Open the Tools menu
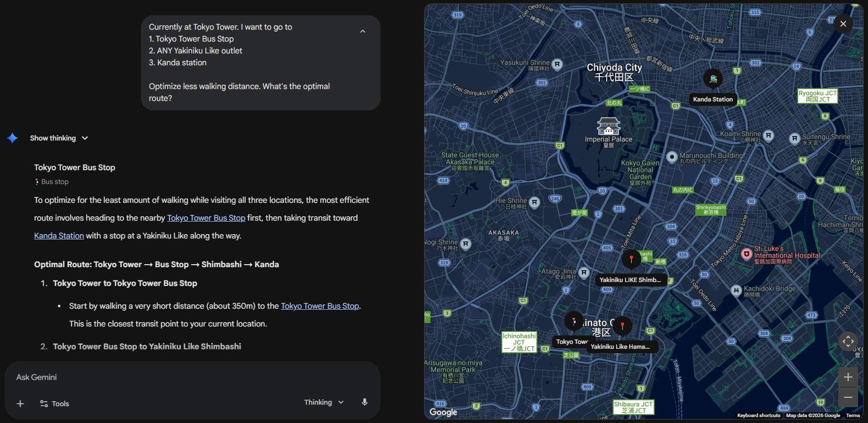This screenshot has width=868, height=423. click(x=54, y=404)
